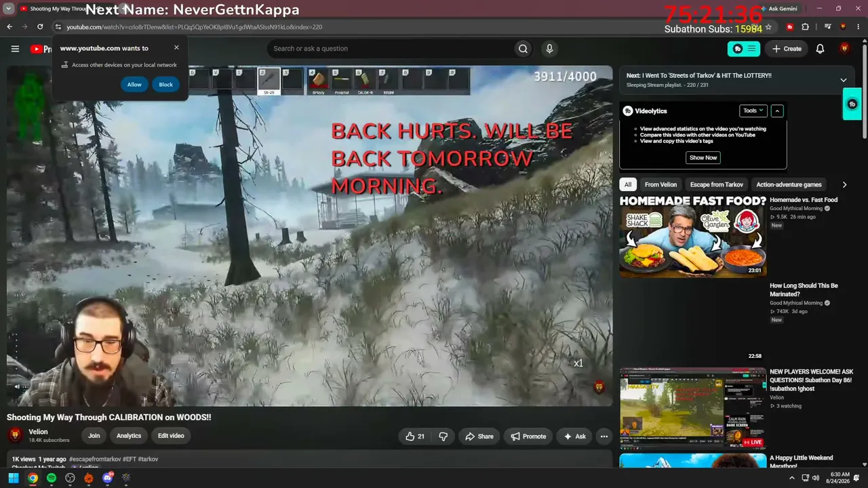Select the From Velion chip
This screenshot has width=868, height=488.
tap(660, 184)
